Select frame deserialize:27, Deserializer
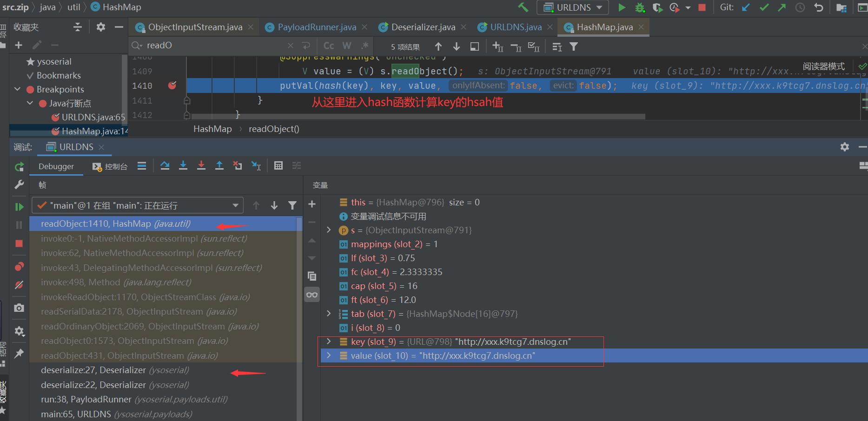This screenshot has width=868, height=421. 163,370
